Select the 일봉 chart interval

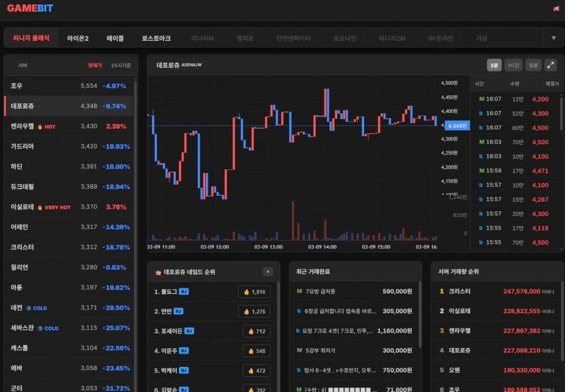pyautogui.click(x=533, y=65)
